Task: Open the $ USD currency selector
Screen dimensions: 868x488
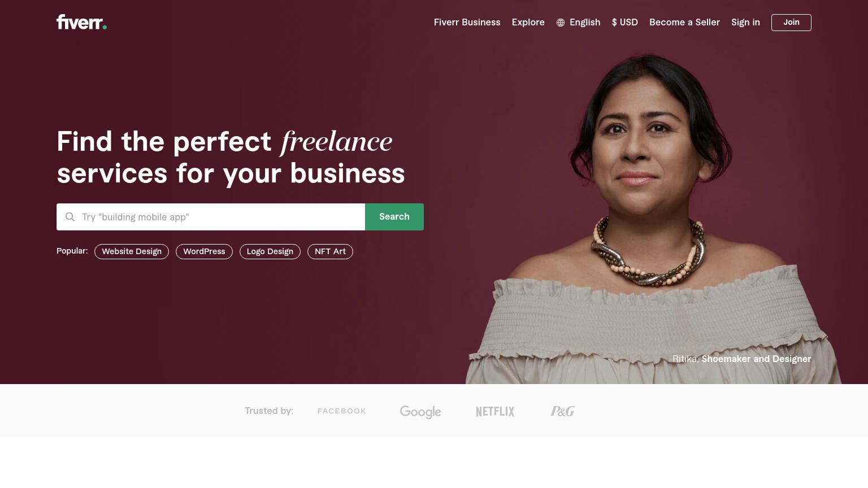Action: pos(625,23)
